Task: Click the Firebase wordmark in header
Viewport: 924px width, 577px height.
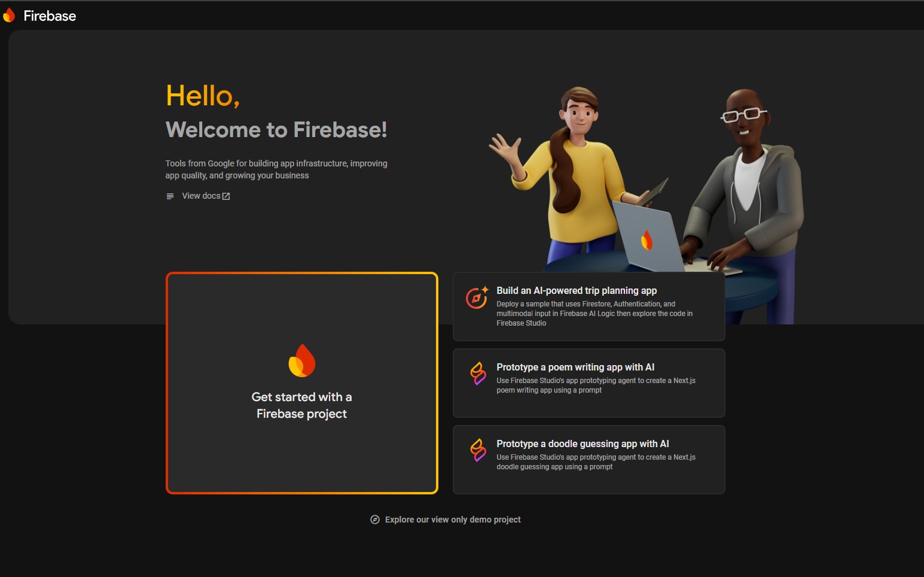Action: pyautogui.click(x=50, y=16)
